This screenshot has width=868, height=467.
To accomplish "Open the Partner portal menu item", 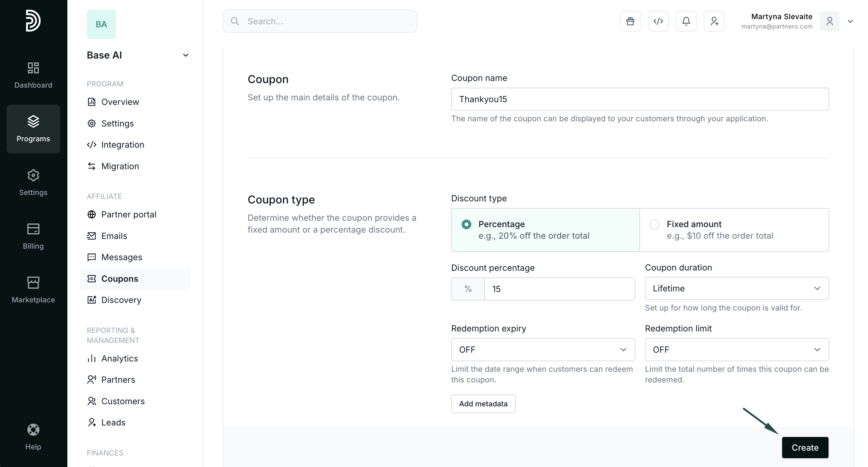I will coord(128,214).
